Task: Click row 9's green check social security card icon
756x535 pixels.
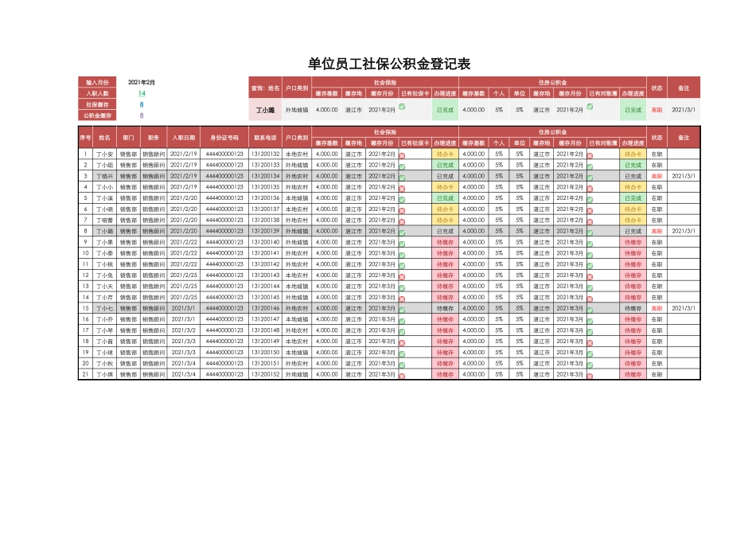Action: tap(402, 244)
